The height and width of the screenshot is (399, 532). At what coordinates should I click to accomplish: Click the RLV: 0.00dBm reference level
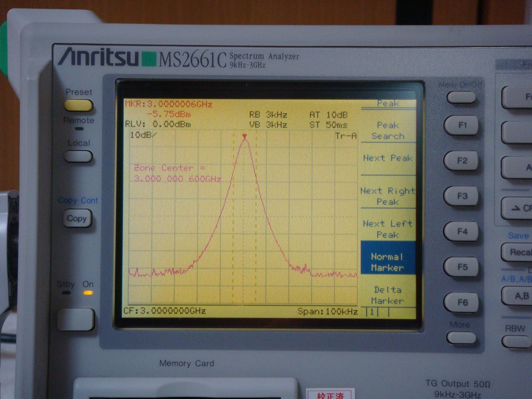[x=158, y=124]
